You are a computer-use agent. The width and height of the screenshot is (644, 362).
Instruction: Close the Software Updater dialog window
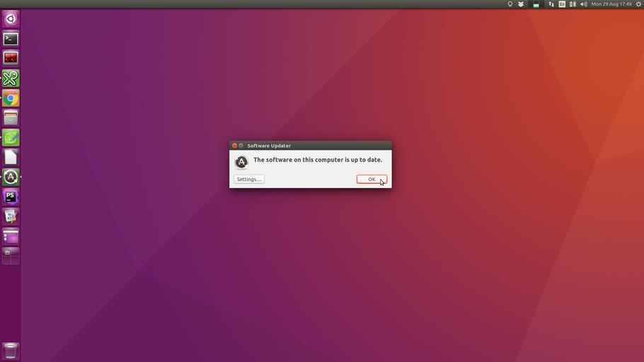click(x=235, y=146)
